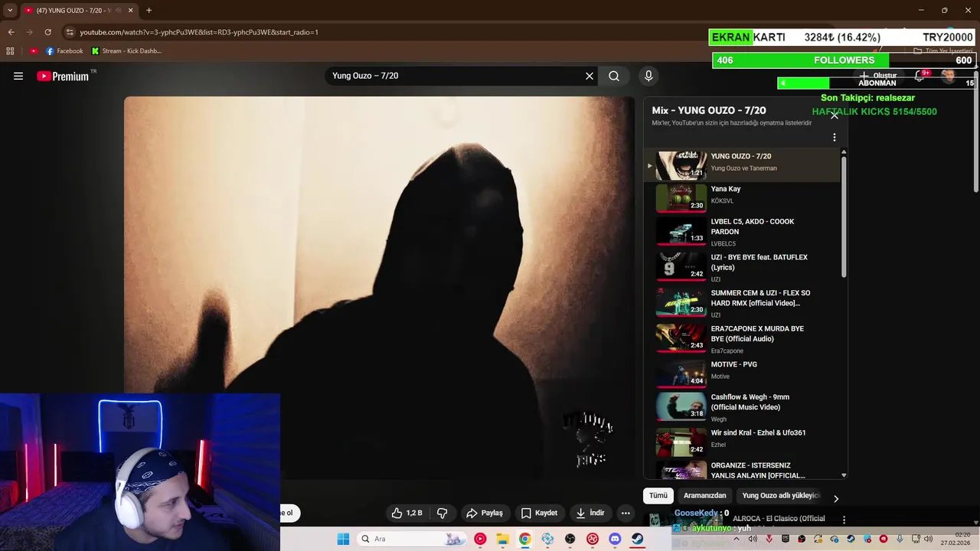View site information icon in address bar
Image resolution: width=980 pixels, height=551 pixels.
coord(70,32)
